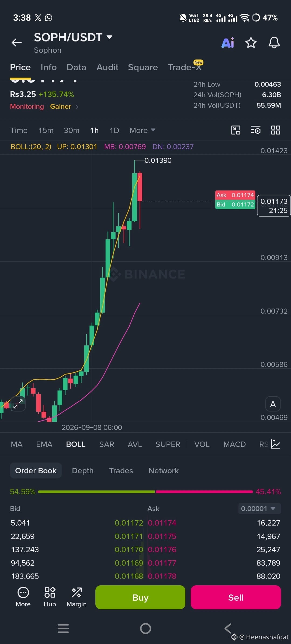This screenshot has width=291, height=644.
Task: Tap the pink Sell button
Action: point(236,597)
